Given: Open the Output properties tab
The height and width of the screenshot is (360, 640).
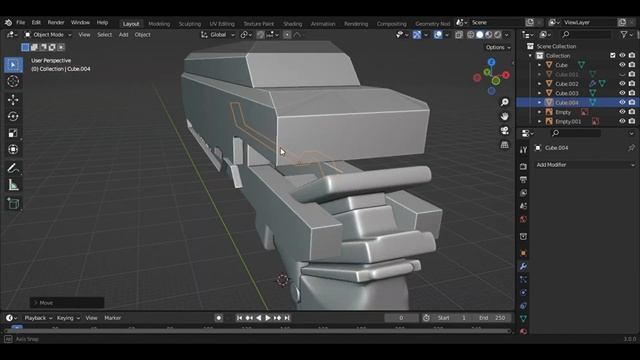Looking at the screenshot, I should pos(523,180).
